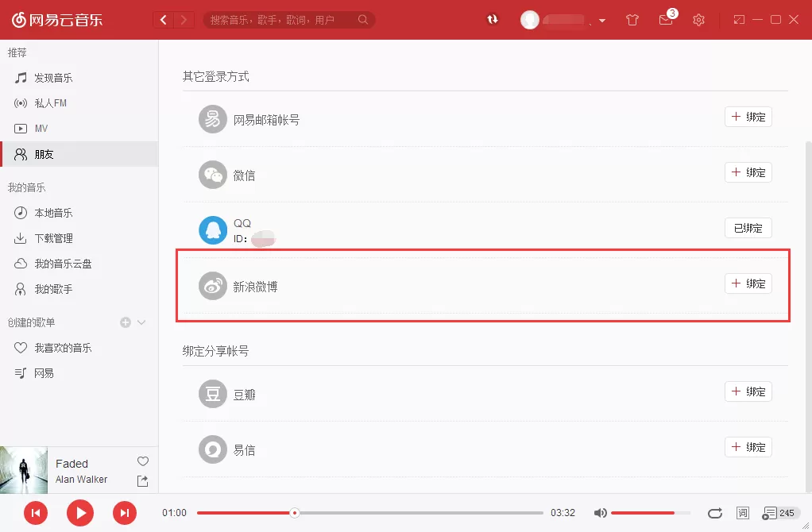Share the current song Faded

coord(142,481)
